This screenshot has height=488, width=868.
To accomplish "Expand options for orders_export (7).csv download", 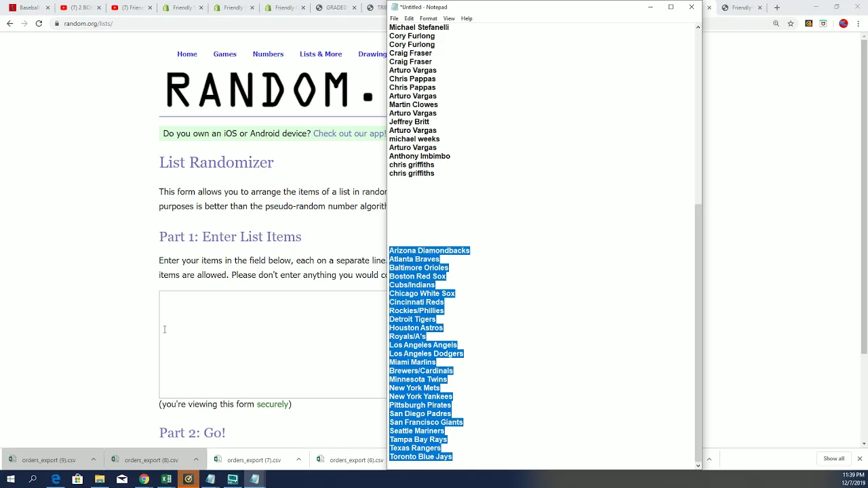I will 298,460.
